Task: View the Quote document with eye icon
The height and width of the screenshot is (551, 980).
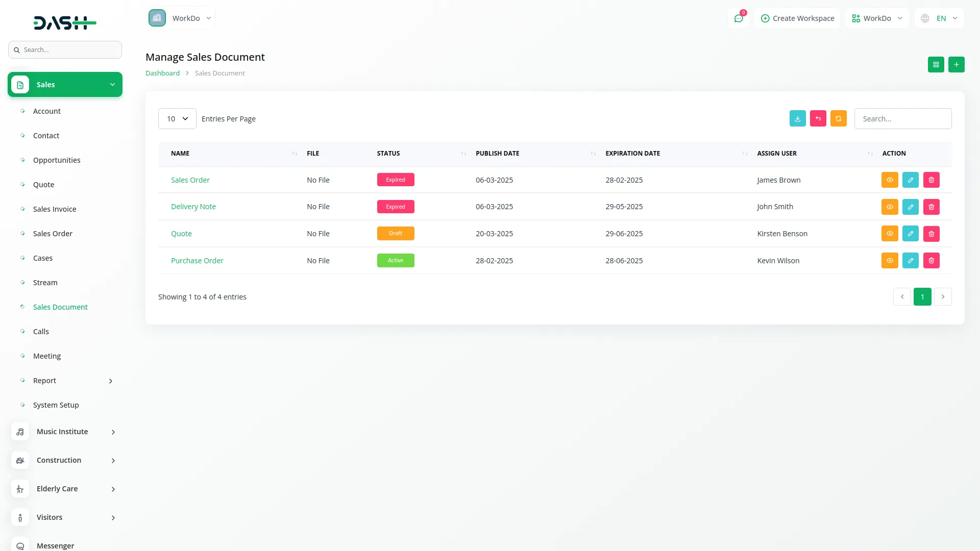Action: tap(889, 234)
